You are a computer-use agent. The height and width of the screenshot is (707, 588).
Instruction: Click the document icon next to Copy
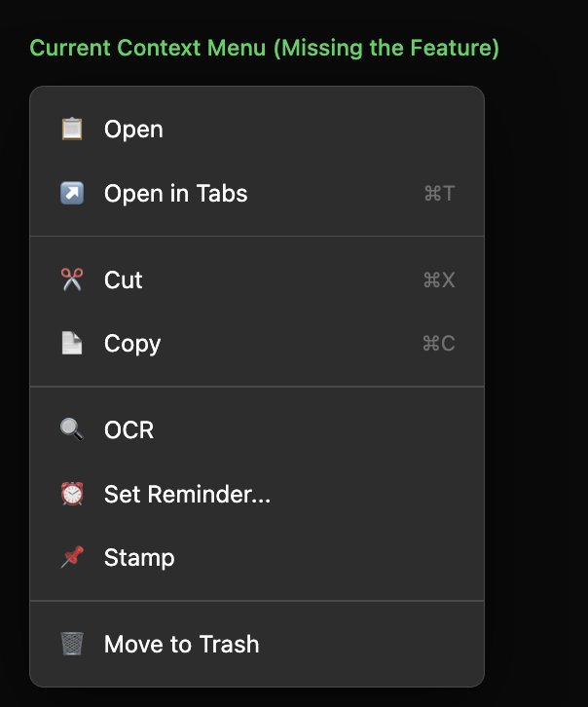click(72, 344)
